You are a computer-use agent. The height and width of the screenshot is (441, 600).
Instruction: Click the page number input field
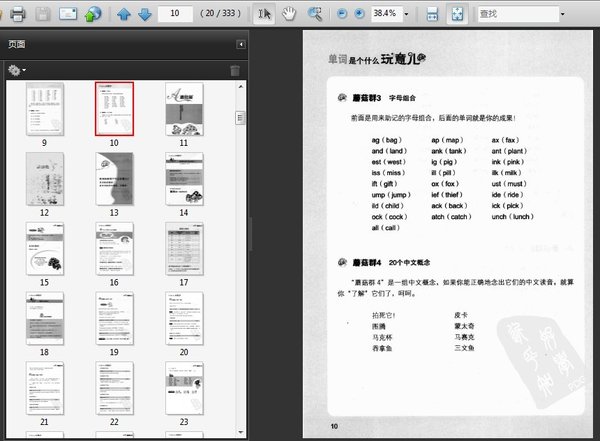coord(175,14)
